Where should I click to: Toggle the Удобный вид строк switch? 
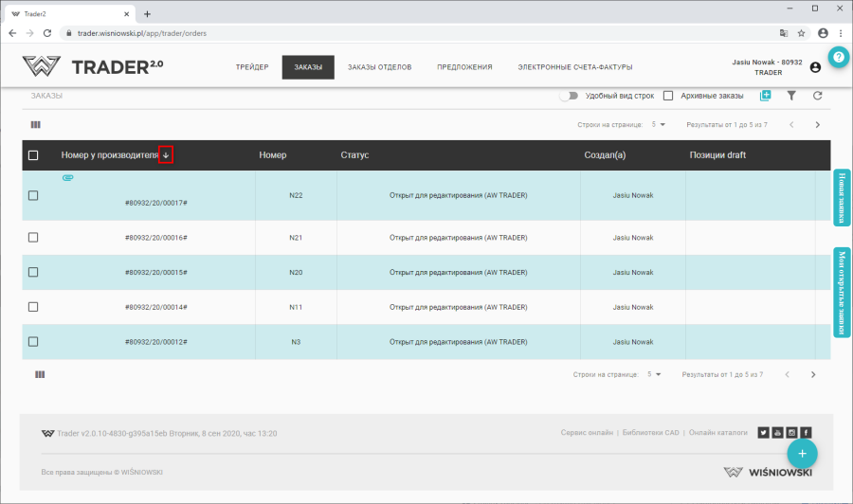pos(569,96)
